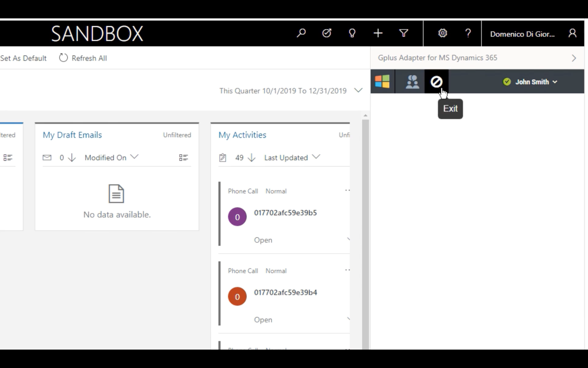Viewport: 588px width, 368px height.
Task: Open the team communicator people icon
Action: tap(412, 82)
